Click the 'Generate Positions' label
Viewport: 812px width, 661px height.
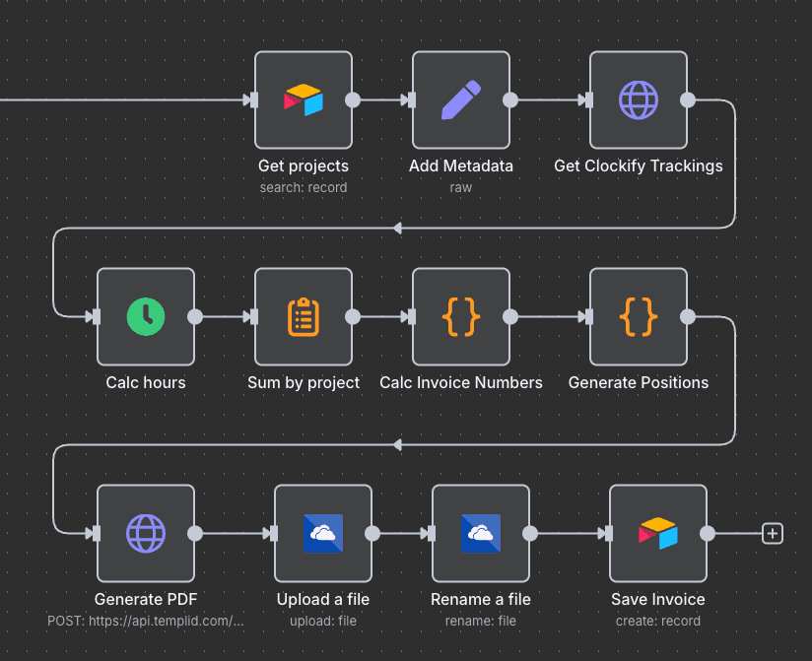639,382
